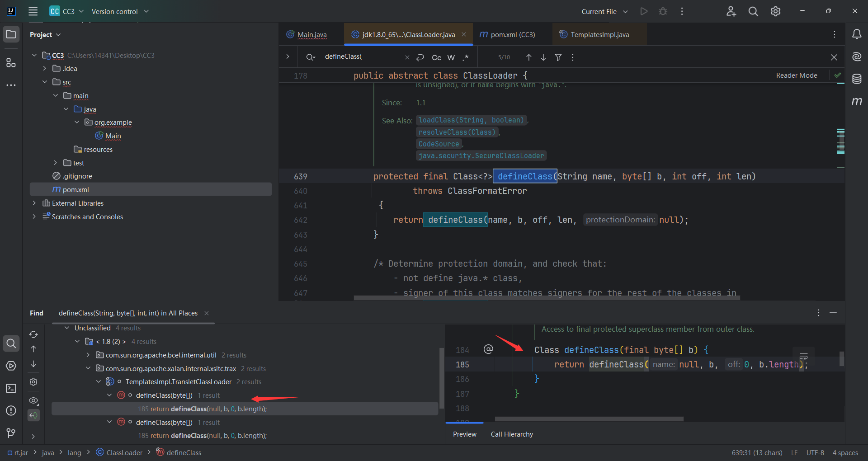Open Current File run configuration dropdown

[604, 11]
